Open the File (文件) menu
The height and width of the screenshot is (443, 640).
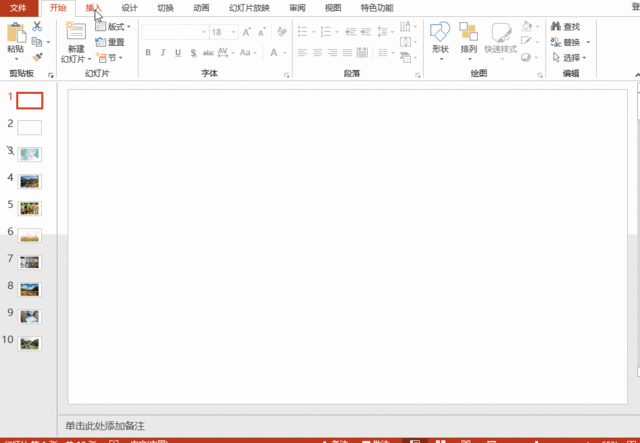tap(18, 8)
